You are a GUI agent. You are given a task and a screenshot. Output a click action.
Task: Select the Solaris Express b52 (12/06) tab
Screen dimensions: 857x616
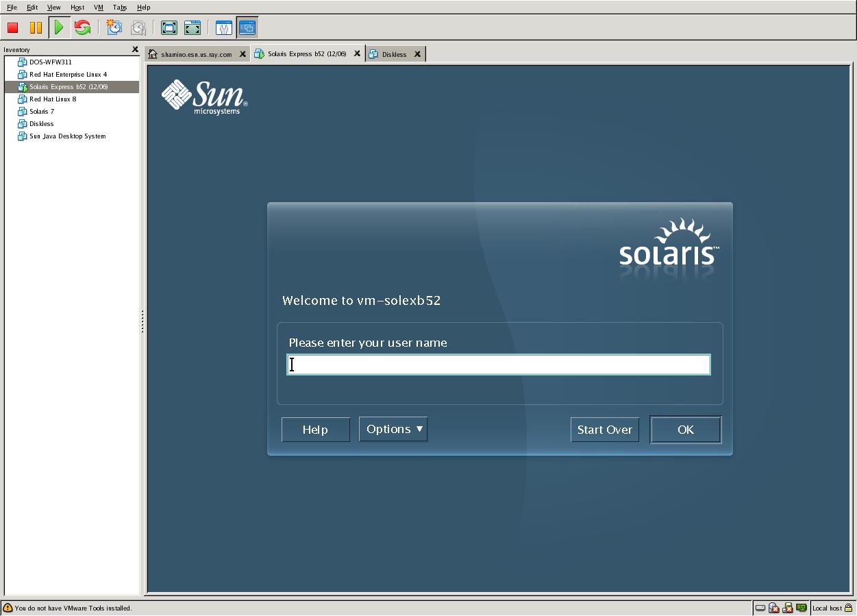pos(307,53)
